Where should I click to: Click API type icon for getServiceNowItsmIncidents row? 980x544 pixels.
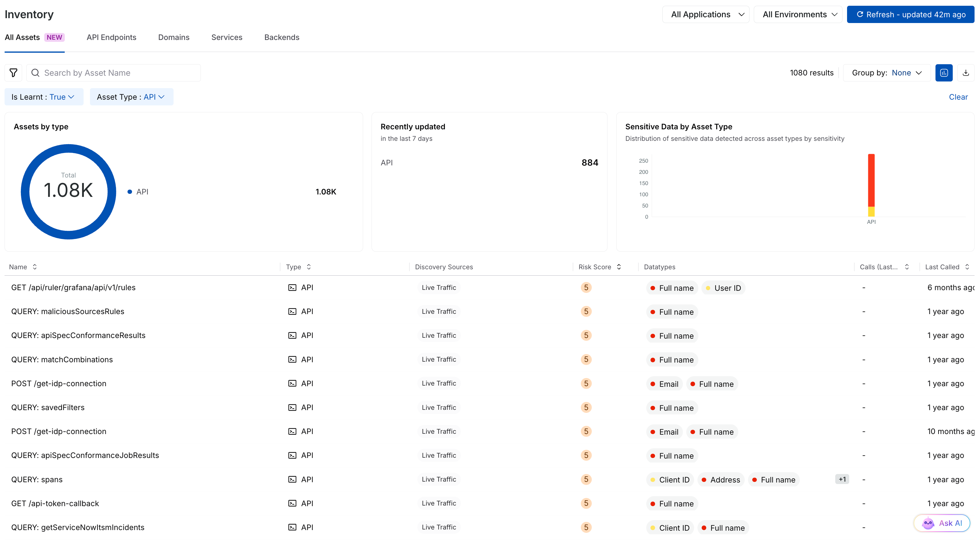[x=292, y=527]
